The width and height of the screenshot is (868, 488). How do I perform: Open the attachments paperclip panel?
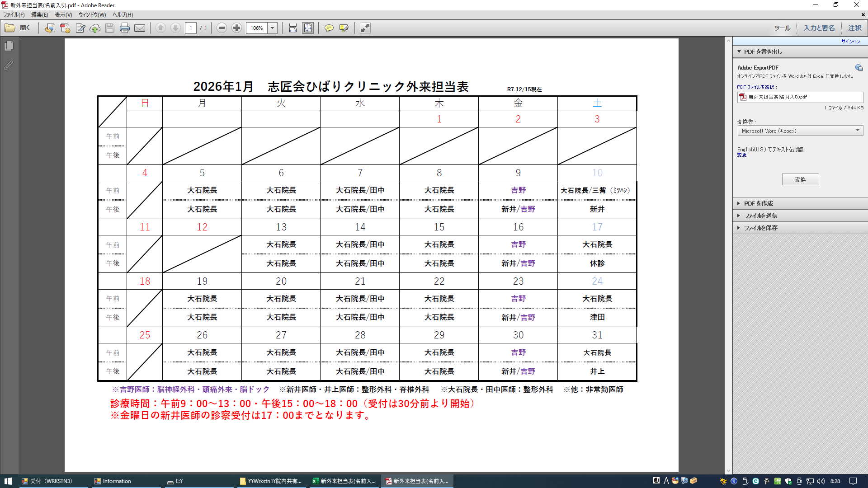(x=9, y=66)
